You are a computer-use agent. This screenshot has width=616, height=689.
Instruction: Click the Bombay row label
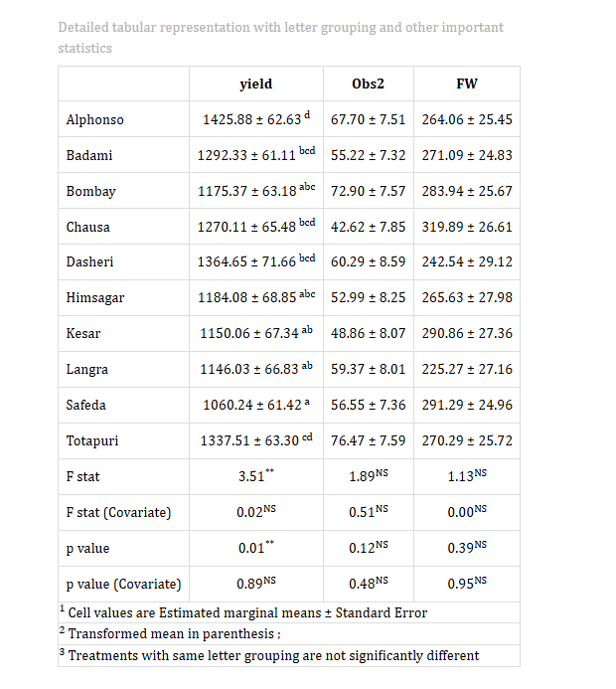90,192
